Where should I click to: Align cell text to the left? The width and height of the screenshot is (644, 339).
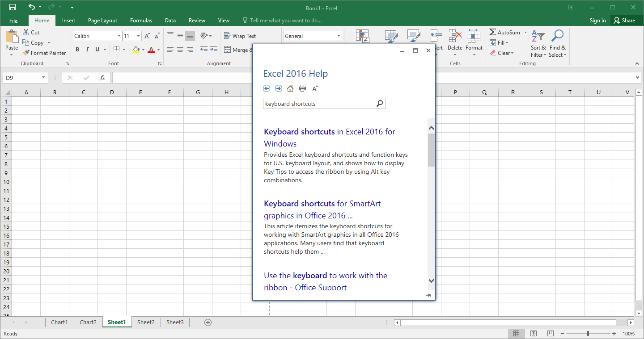click(x=170, y=50)
